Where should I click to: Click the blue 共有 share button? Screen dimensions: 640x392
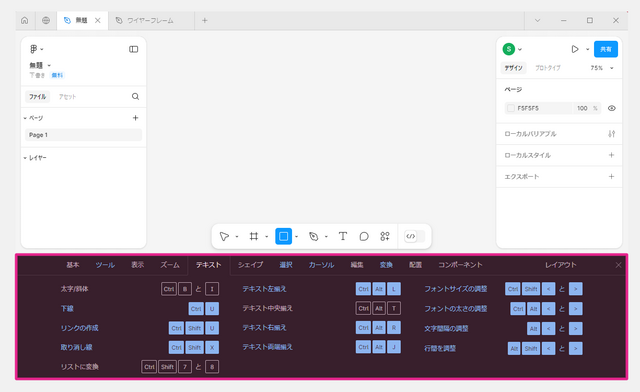[606, 49]
